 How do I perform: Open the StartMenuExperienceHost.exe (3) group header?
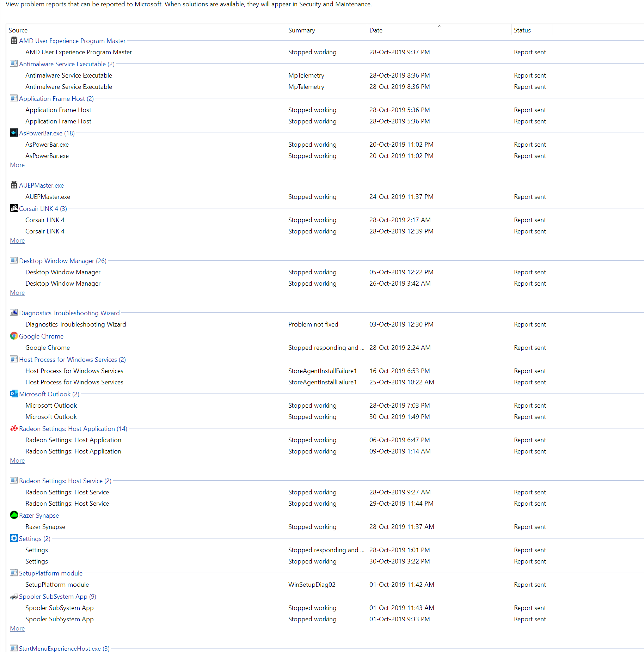click(64, 648)
